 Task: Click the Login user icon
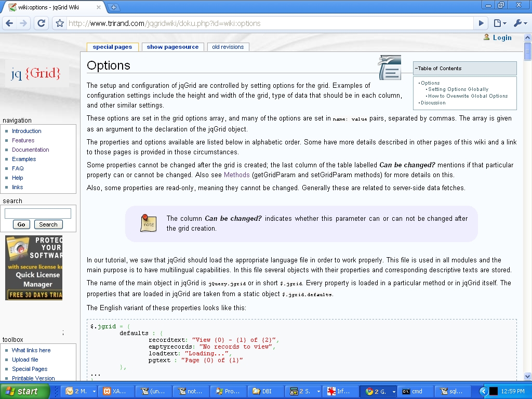[486, 37]
